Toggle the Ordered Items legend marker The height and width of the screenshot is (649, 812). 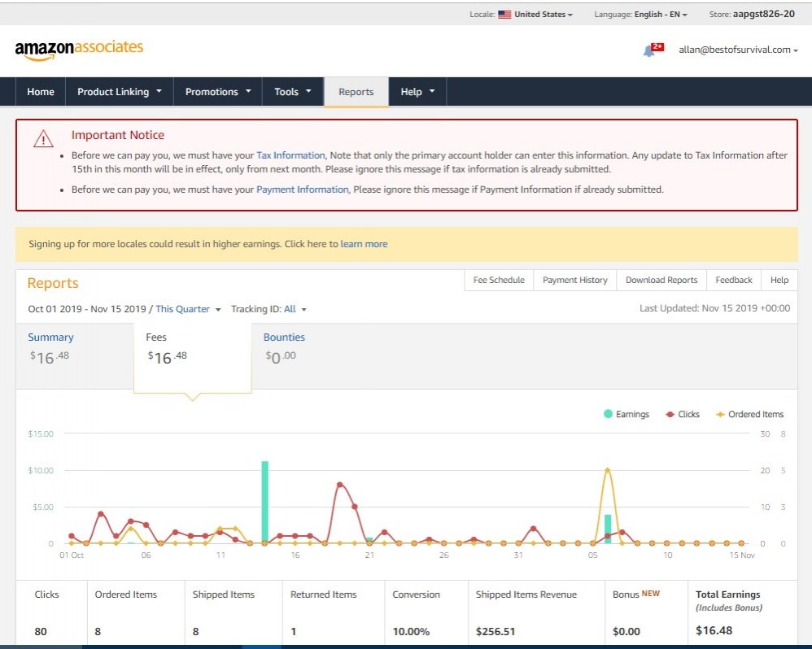coord(720,414)
